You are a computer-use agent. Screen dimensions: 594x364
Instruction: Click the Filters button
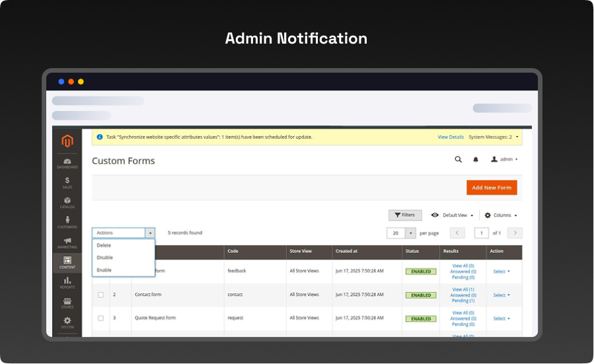coord(405,215)
